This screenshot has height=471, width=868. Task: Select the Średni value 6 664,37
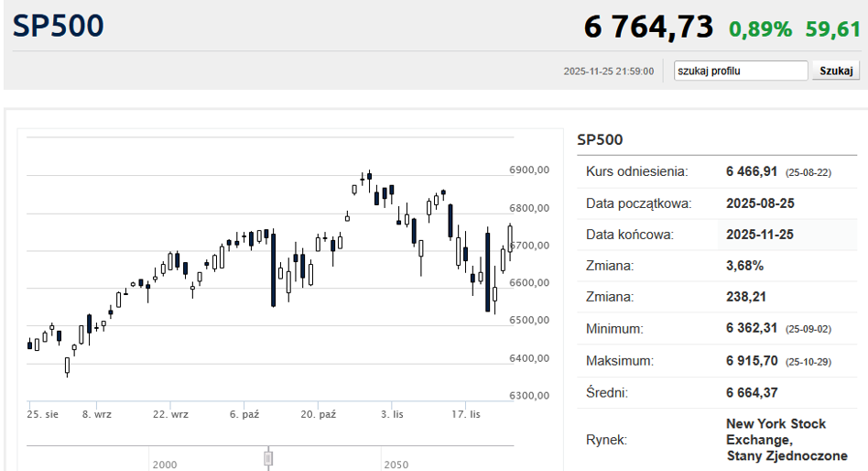pos(758,392)
